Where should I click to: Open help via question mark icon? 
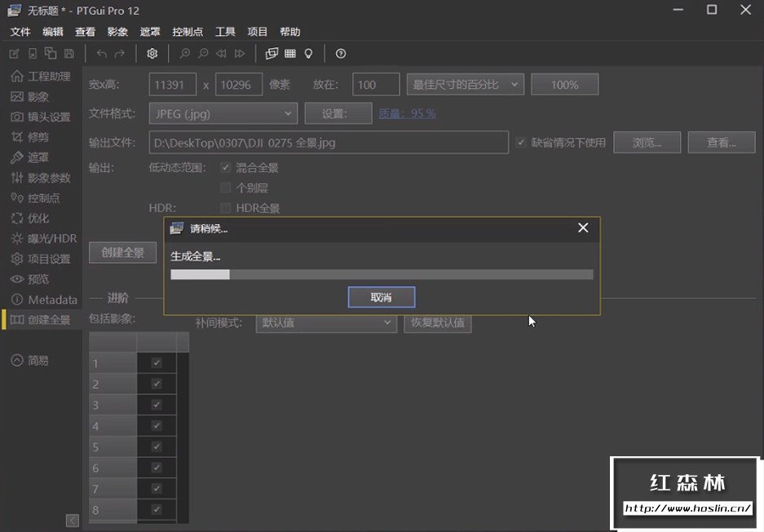click(341, 54)
